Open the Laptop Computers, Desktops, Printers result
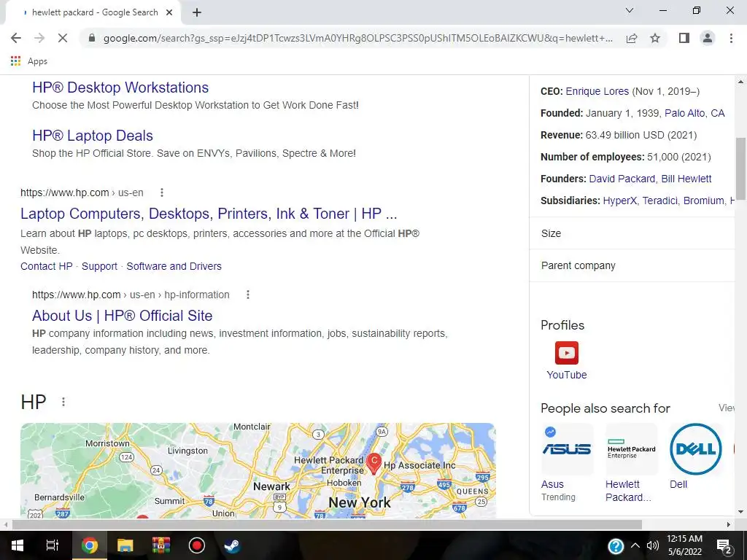Screen dimensions: 747x560 pyautogui.click(x=209, y=214)
